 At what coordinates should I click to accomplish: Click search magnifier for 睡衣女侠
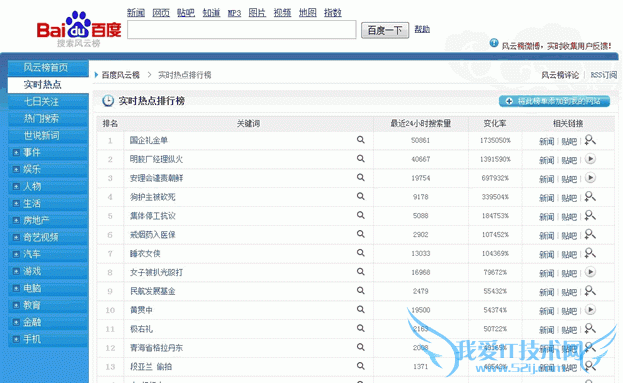click(x=360, y=253)
